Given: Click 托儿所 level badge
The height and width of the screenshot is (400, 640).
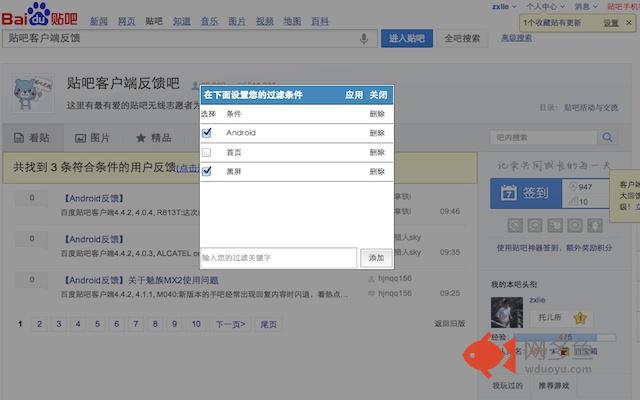Looking at the screenshot, I should coord(561,318).
